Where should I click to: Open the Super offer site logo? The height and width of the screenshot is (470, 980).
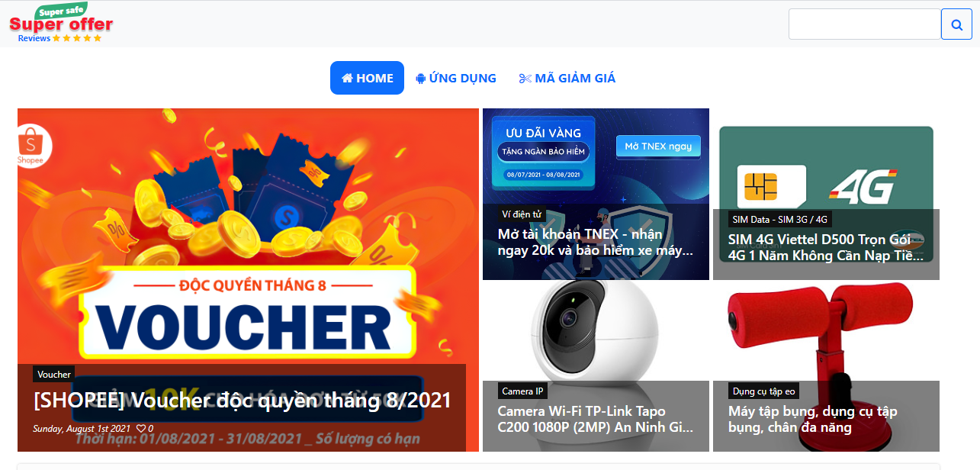[61, 22]
